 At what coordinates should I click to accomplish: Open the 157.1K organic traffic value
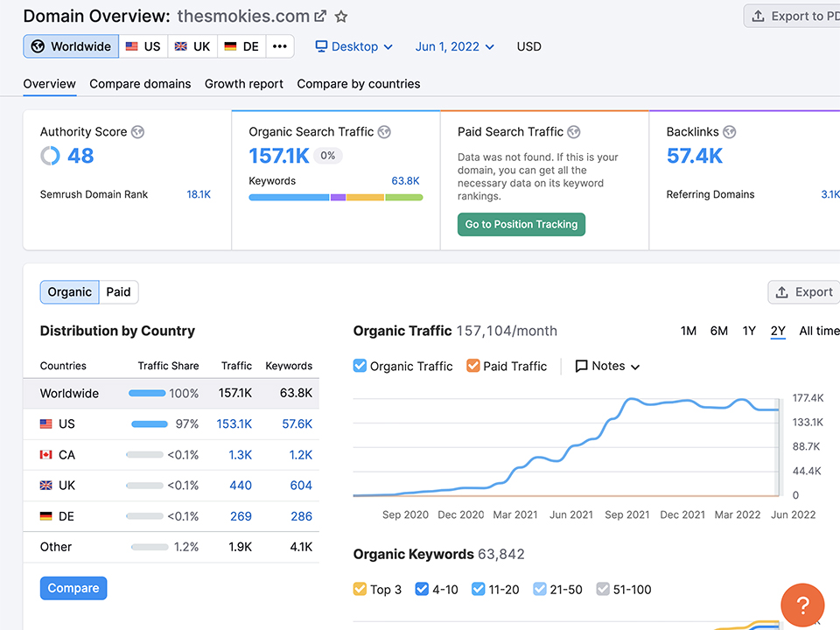pos(279,156)
